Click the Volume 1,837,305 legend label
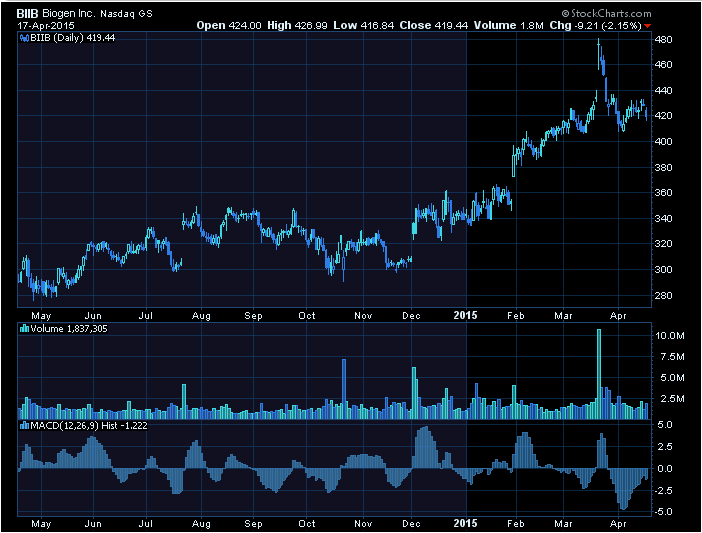 click(x=69, y=329)
